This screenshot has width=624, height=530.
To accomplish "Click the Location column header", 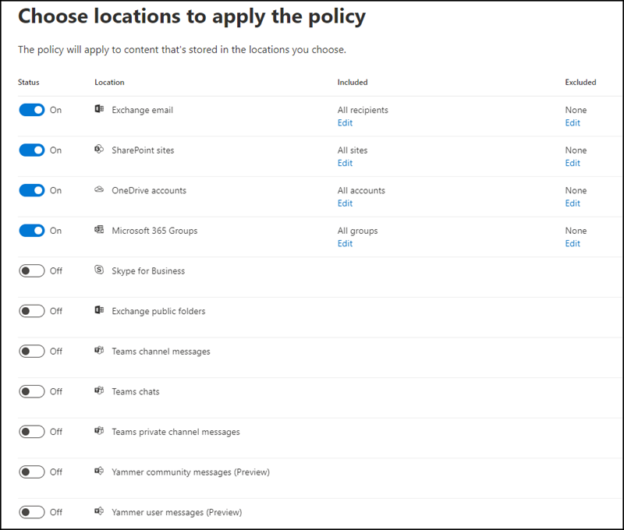I will pos(109,82).
